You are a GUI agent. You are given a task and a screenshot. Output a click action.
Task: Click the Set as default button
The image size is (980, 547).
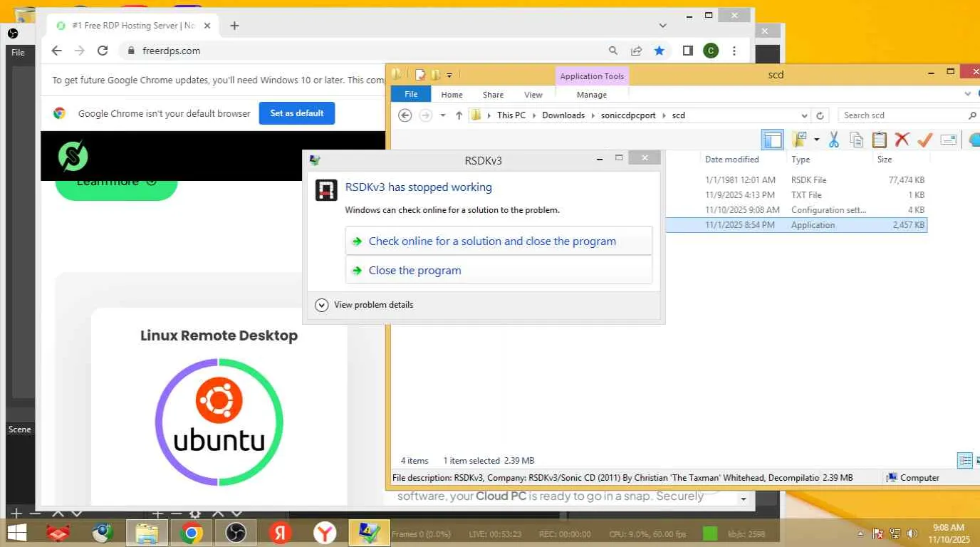point(297,113)
